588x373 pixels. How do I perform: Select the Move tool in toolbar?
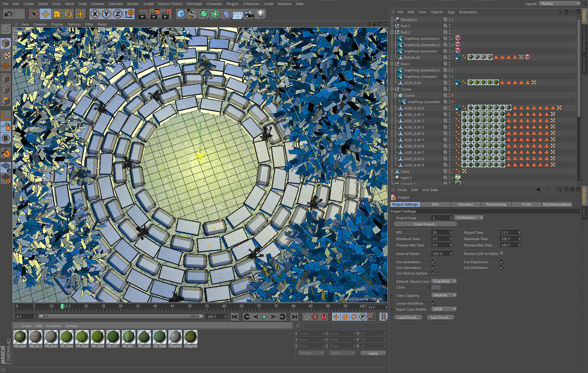[46, 14]
